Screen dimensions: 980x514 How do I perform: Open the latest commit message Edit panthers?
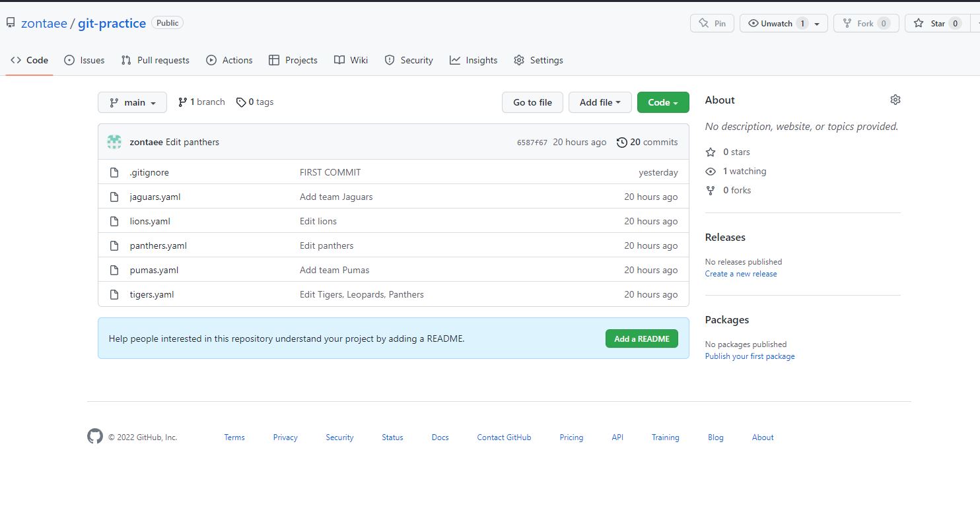pyautogui.click(x=192, y=142)
